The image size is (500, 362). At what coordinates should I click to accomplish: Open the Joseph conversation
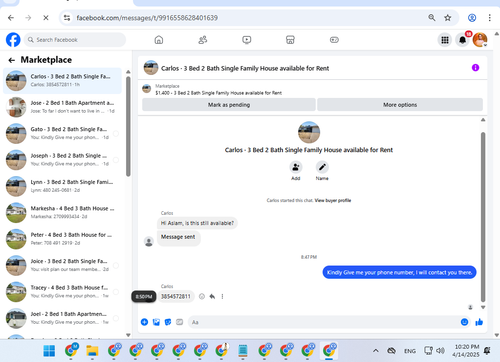(62, 160)
